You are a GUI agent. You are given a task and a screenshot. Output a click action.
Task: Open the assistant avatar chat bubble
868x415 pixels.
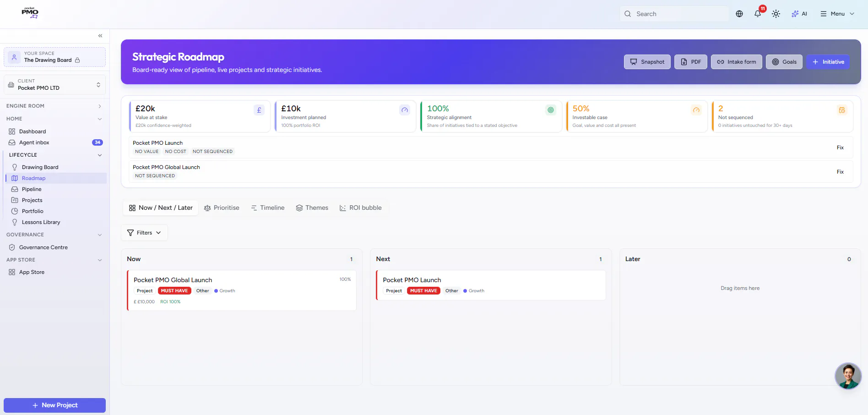coord(848,376)
